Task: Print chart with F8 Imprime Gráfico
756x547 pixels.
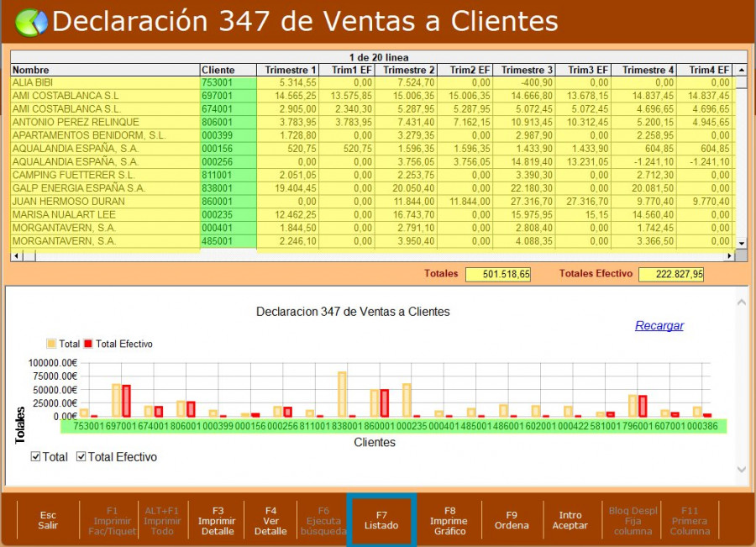Action: (449, 520)
